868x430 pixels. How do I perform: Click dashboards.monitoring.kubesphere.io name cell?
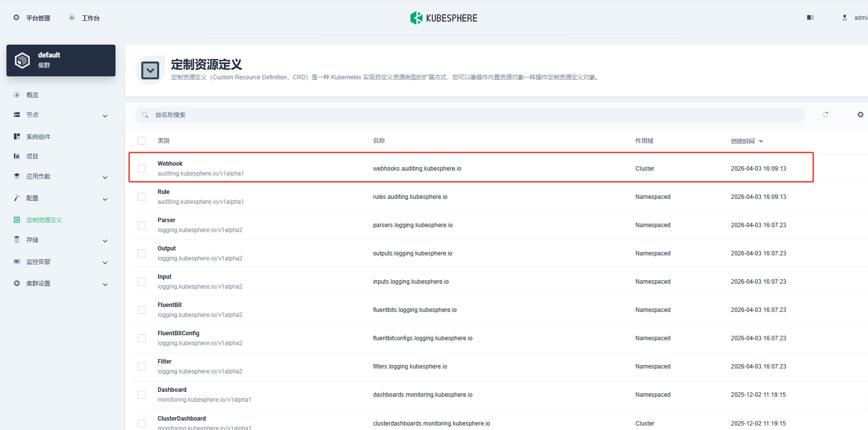pos(423,395)
